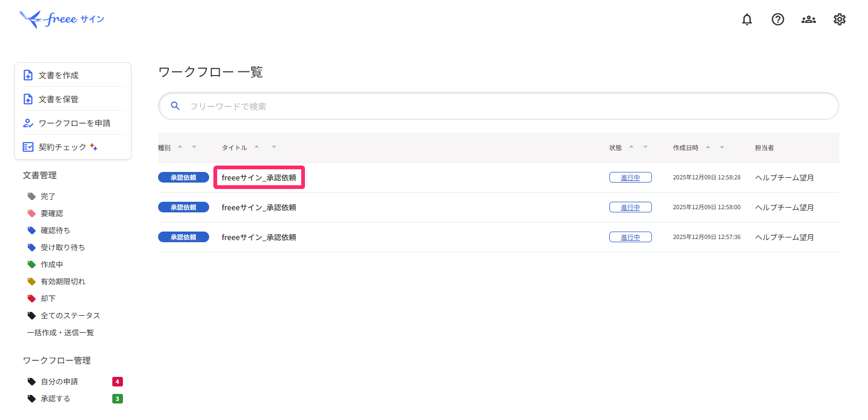Image resolution: width=868 pixels, height=420 pixels.
Task: Open the settings gear icon
Action: click(840, 20)
